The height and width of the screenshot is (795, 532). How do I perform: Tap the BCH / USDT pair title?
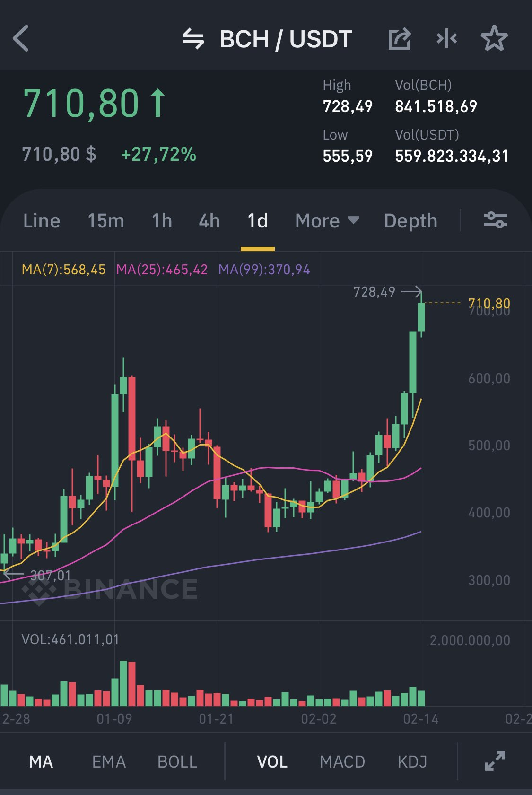[286, 39]
